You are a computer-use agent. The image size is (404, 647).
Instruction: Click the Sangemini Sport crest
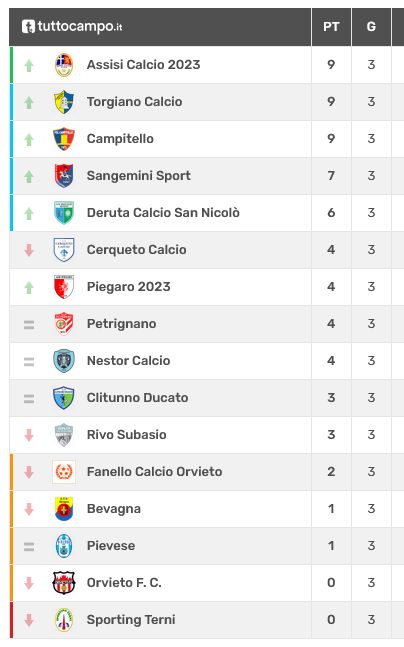tap(64, 176)
